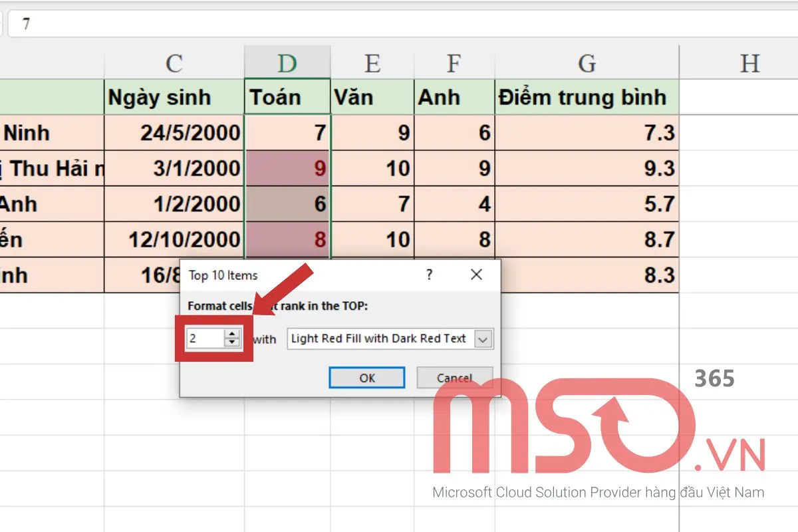Decrease rank count with down spinner arrow
798x532 pixels.
click(231, 342)
